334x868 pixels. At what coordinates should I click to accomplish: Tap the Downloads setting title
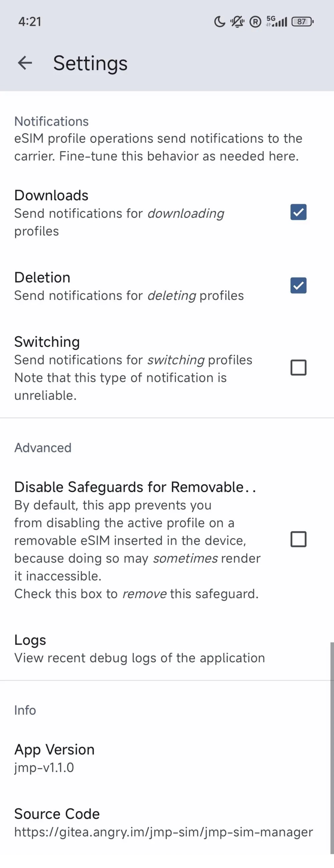tap(51, 195)
